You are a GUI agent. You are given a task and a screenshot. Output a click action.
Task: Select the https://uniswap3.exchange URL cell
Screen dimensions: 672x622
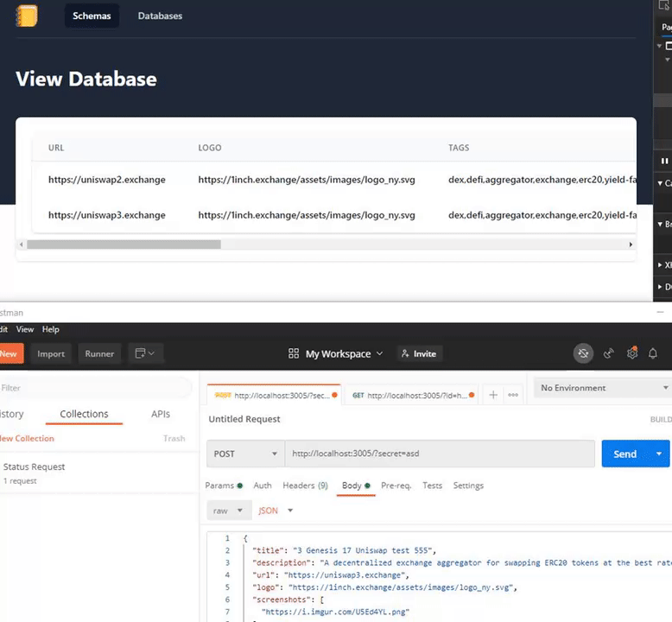pyautogui.click(x=107, y=215)
